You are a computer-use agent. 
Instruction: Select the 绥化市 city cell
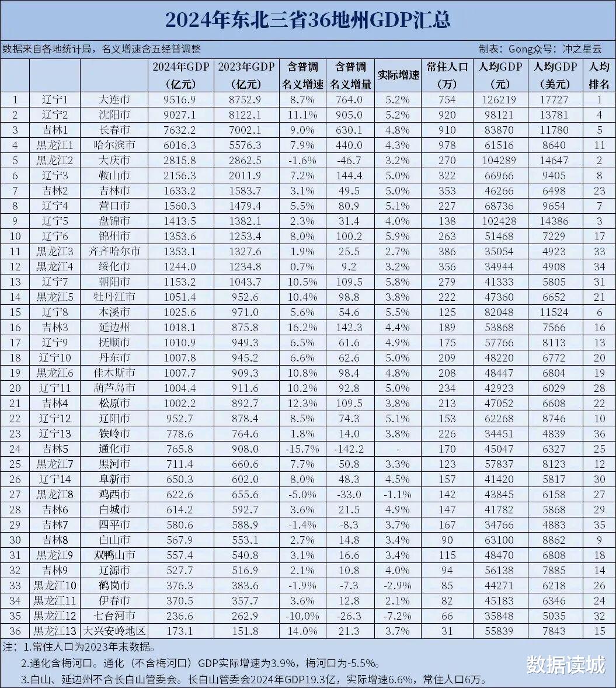(x=114, y=267)
